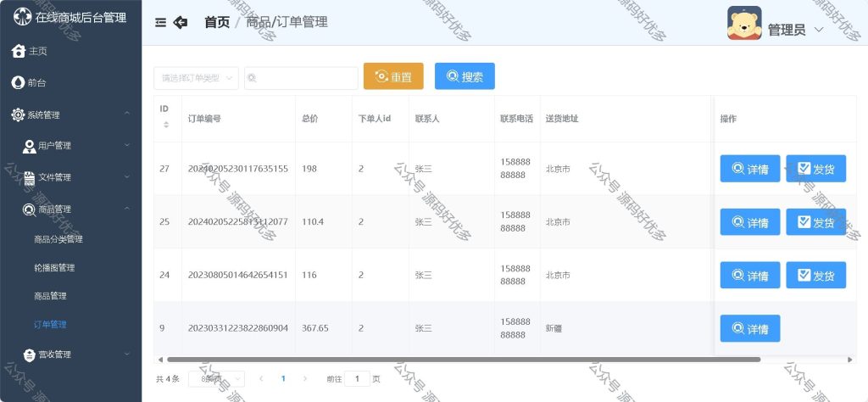
Task: View 详情 for order ID 27
Action: 750,169
